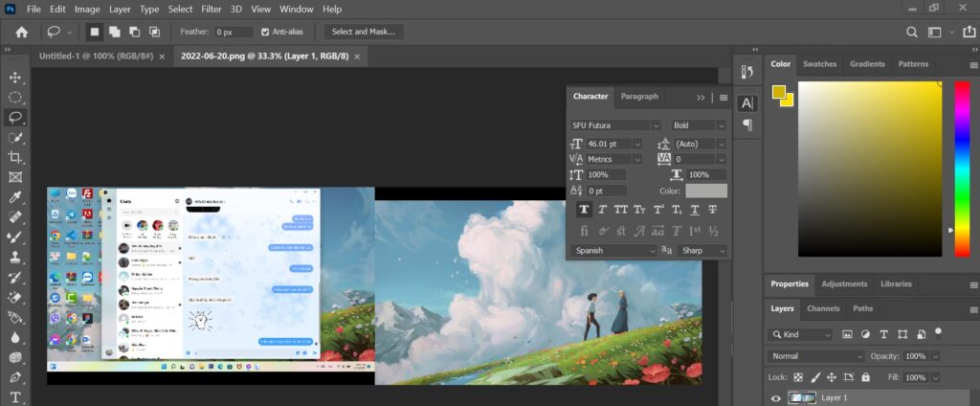Filter layers by adjustment layers icon
This screenshot has width=980, height=406.
point(865,335)
